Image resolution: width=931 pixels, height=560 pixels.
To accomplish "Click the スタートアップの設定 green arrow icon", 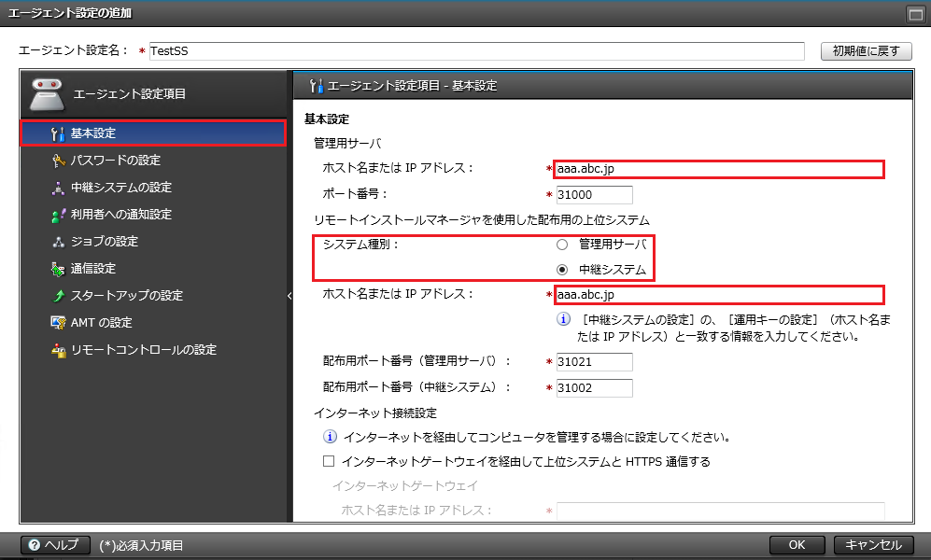I will [x=58, y=296].
